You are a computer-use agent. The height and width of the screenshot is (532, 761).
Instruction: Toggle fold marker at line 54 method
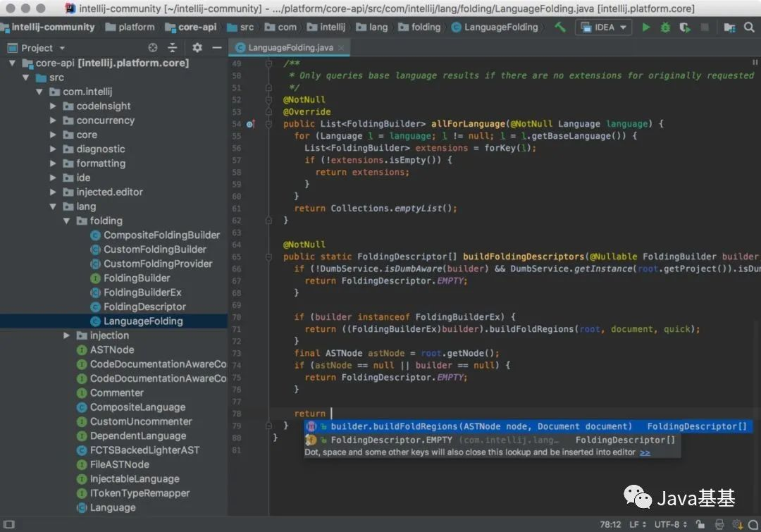pos(268,124)
